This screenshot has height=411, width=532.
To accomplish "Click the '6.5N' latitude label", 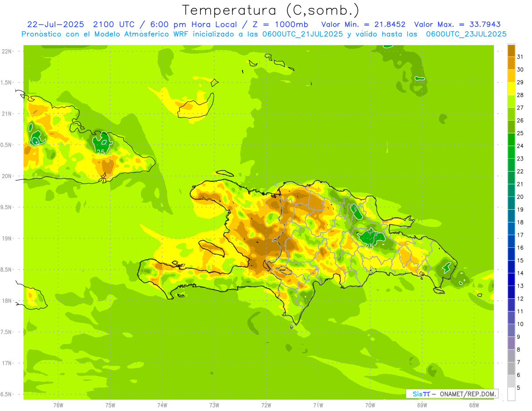I will click(x=7, y=395).
